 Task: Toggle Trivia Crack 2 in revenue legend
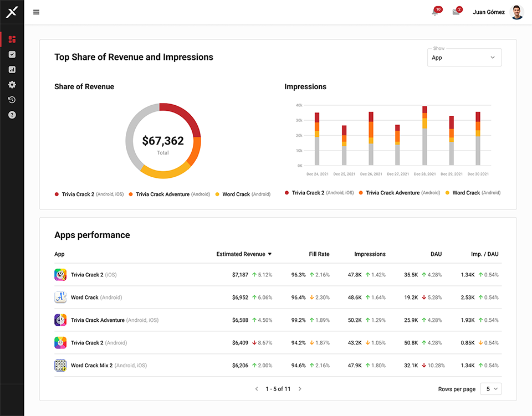[x=89, y=194]
